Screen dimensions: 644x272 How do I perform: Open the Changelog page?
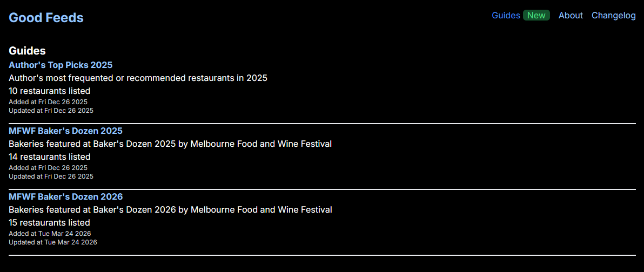click(613, 16)
